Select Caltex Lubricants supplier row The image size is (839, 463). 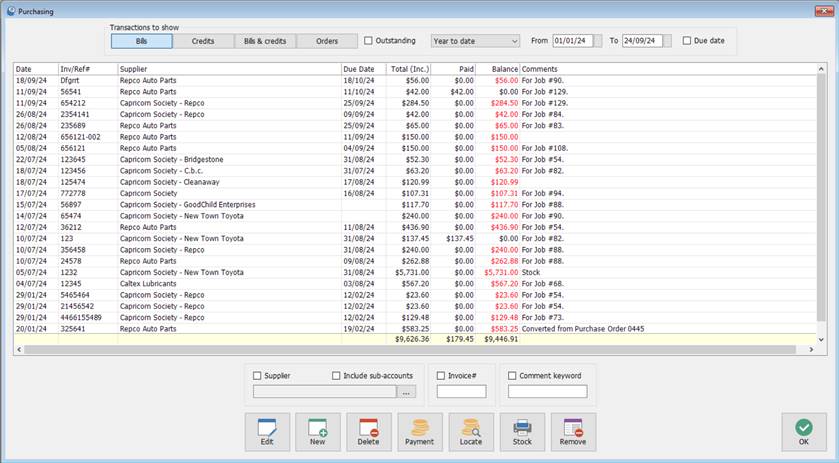(x=416, y=284)
